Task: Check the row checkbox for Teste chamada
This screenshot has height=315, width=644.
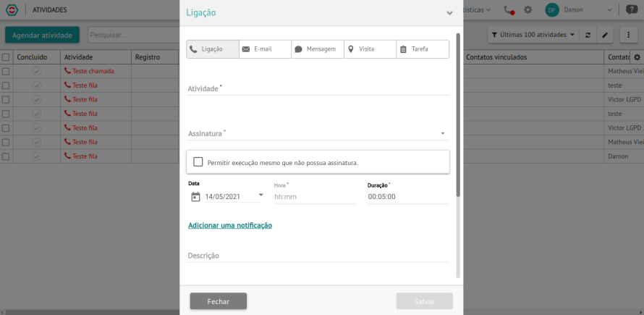Action: [x=6, y=71]
